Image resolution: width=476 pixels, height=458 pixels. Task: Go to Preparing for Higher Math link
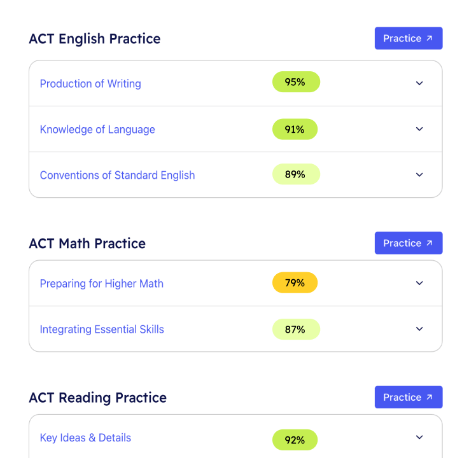tap(102, 284)
